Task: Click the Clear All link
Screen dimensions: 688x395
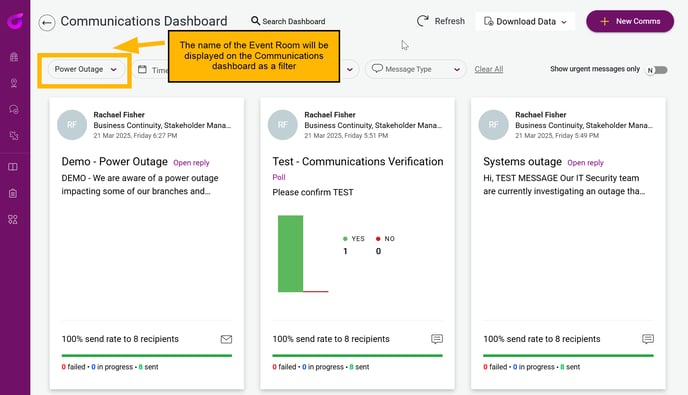Action: (x=489, y=69)
